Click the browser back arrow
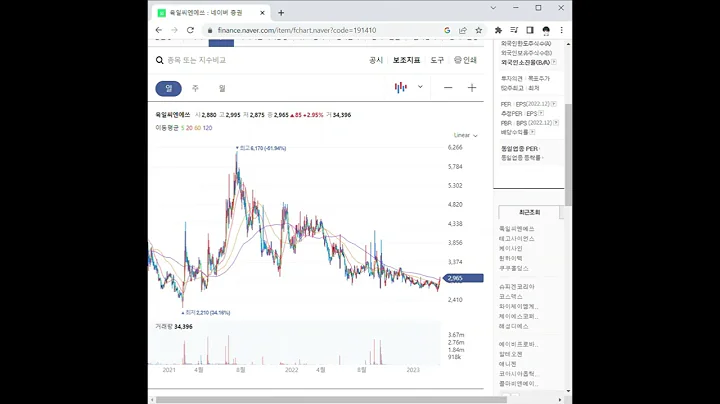This screenshot has height=404, width=720. tap(159, 30)
